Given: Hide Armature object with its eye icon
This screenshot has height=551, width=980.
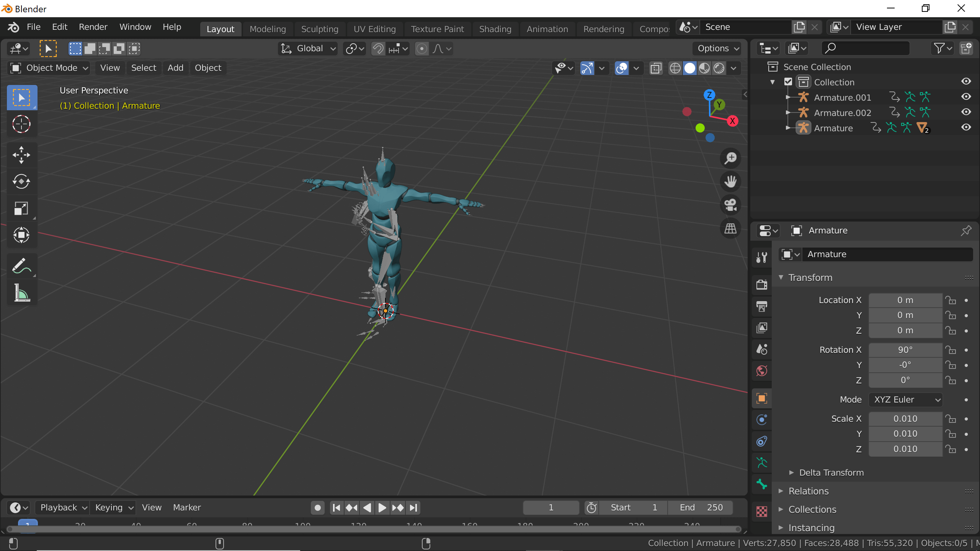Looking at the screenshot, I should point(966,127).
